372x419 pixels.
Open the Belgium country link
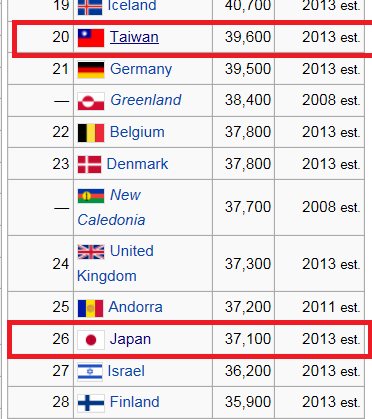[137, 132]
